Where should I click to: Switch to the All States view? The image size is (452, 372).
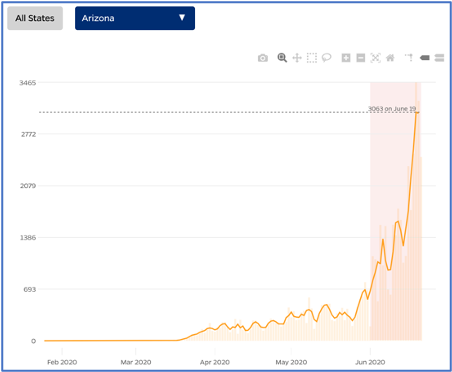[35, 18]
